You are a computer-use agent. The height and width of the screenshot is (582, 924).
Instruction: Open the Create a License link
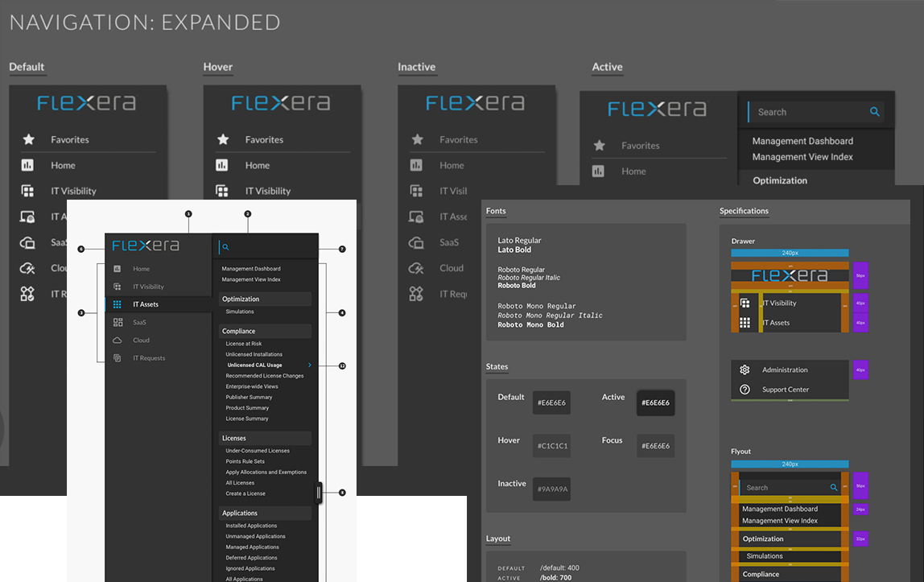[x=245, y=493]
